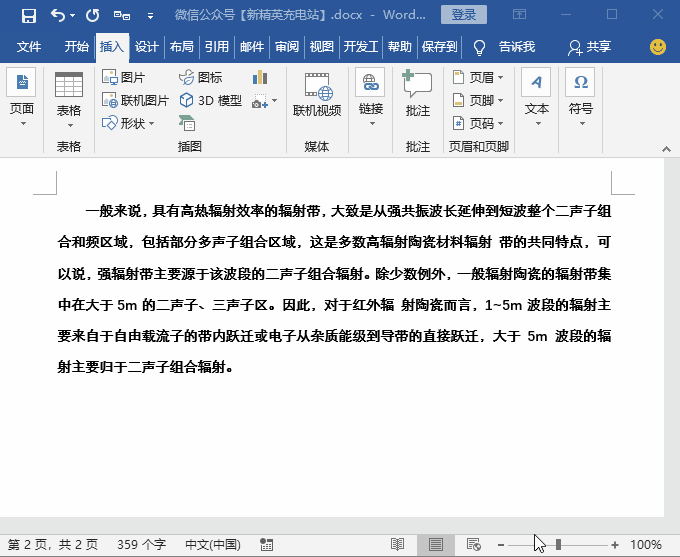Save the document with the floppy icon
This screenshot has width=680, height=557.
click(29, 16)
